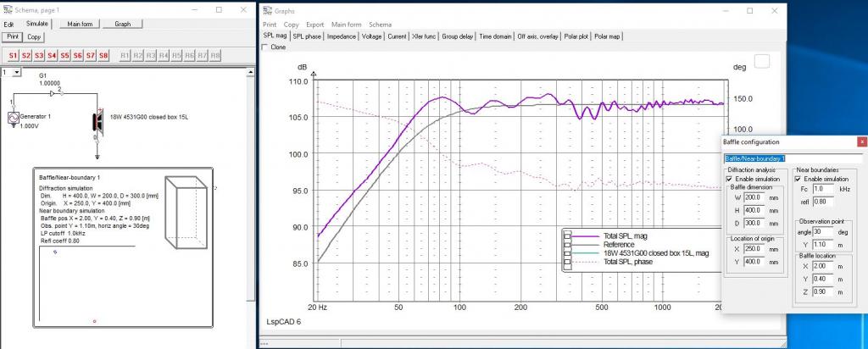Toggle Near boundaries Enable simulation checkbox
The height and width of the screenshot is (349, 868).
pyautogui.click(x=798, y=180)
